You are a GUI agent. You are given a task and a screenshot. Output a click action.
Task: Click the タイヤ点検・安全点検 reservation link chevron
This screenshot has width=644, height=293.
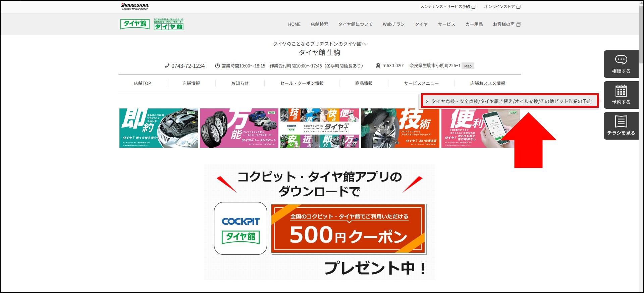tap(427, 101)
